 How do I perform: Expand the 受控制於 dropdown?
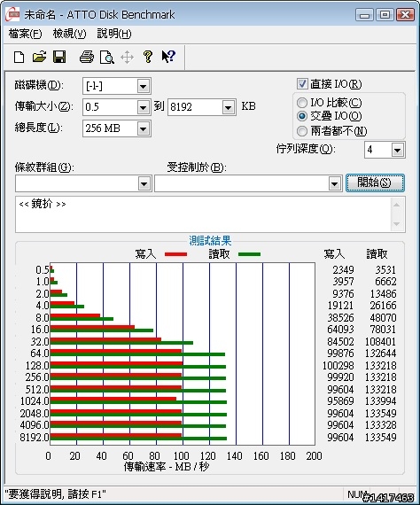click(334, 184)
